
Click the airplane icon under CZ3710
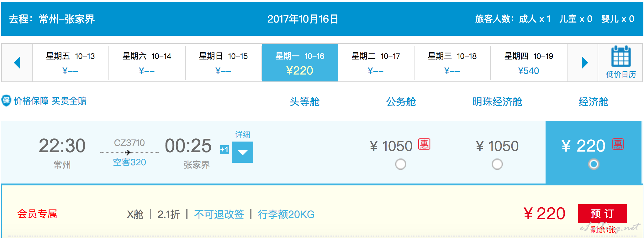tap(128, 153)
